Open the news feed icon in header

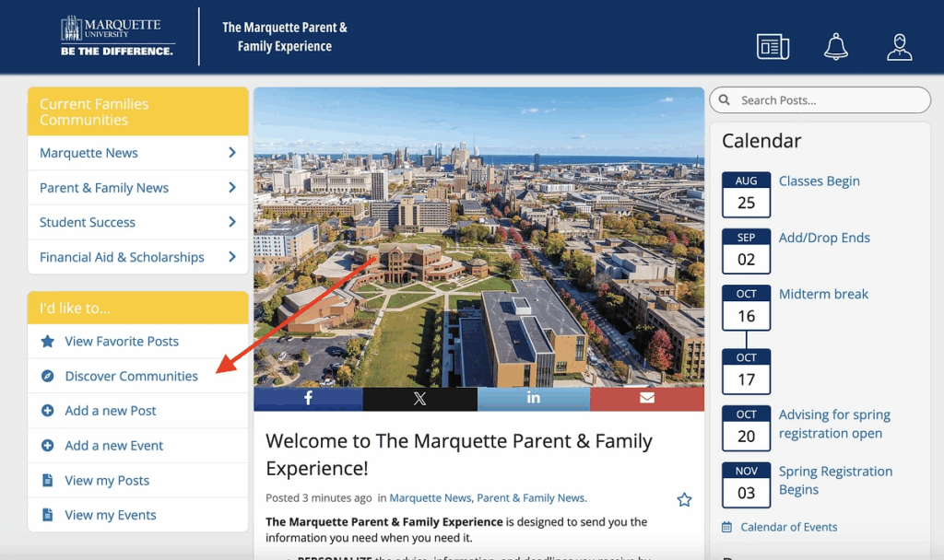click(x=773, y=46)
